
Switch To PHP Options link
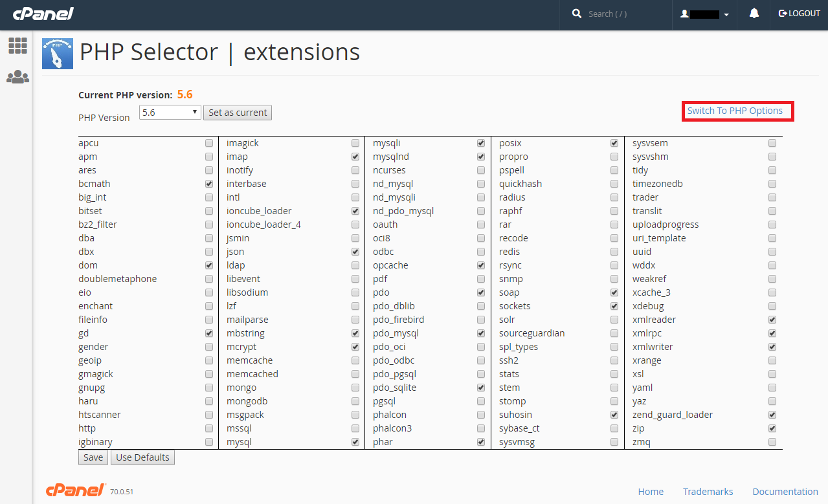coord(735,111)
